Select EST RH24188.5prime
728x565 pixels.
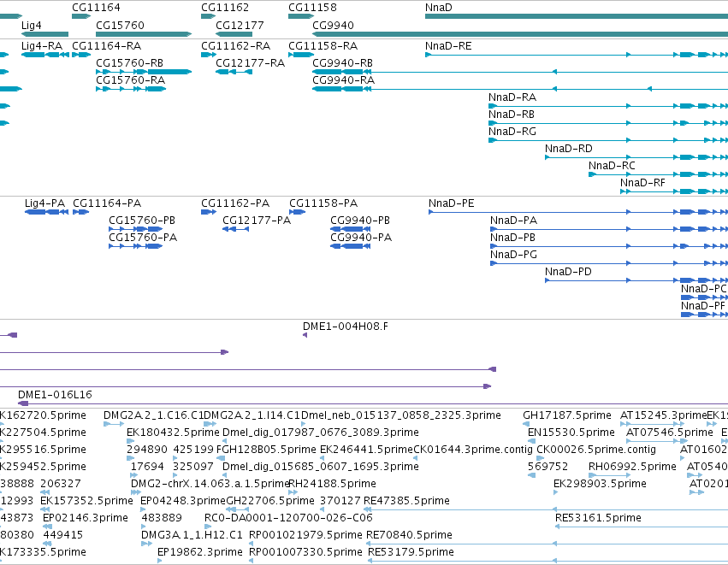coord(293,492)
